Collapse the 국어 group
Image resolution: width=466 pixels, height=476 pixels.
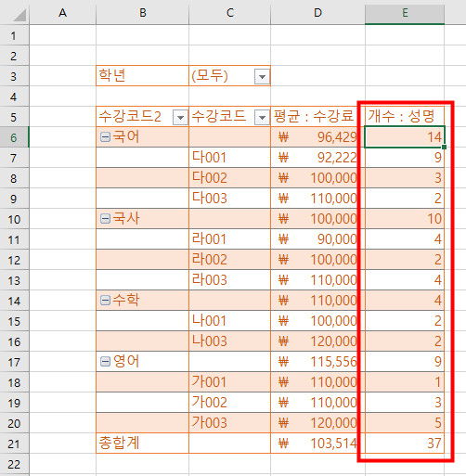[x=105, y=137]
